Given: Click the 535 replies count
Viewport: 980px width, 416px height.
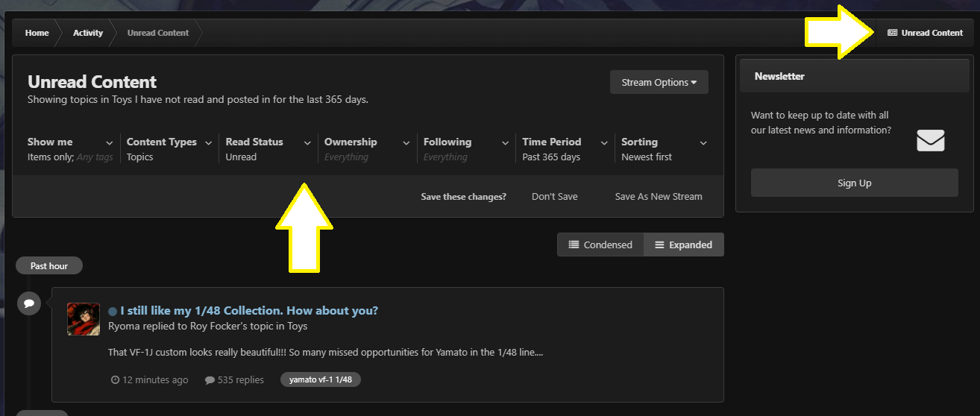Looking at the screenshot, I should 234,379.
